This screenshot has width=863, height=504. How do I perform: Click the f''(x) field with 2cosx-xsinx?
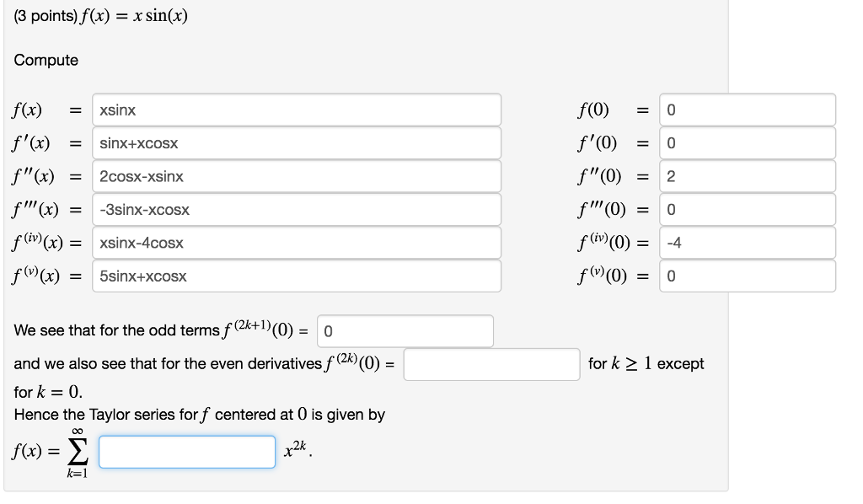click(x=295, y=176)
